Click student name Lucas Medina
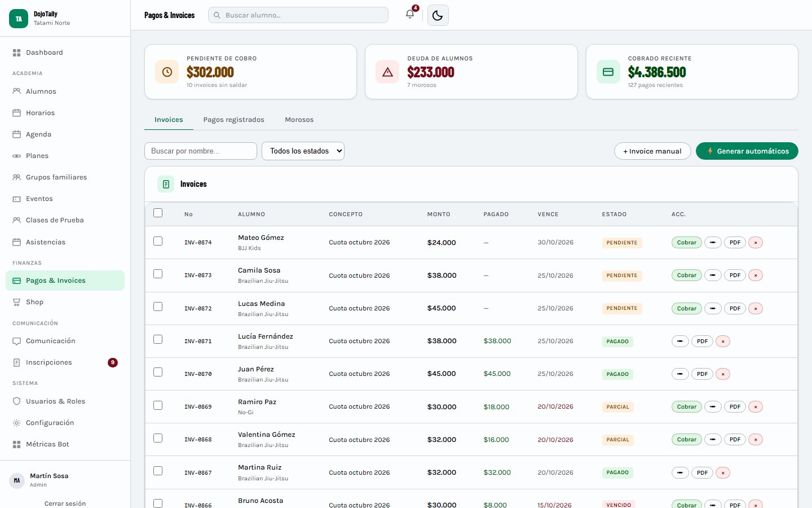Image resolution: width=812 pixels, height=508 pixels. [261, 304]
